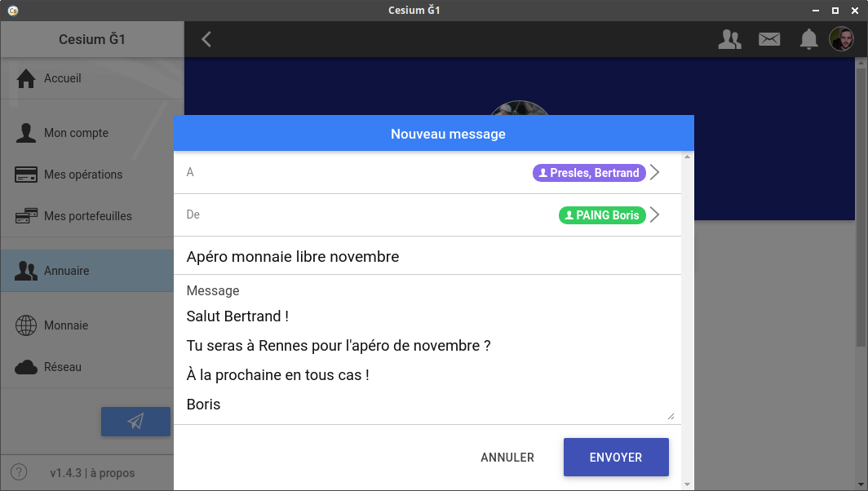Open the user profile avatar

[x=841, y=39]
